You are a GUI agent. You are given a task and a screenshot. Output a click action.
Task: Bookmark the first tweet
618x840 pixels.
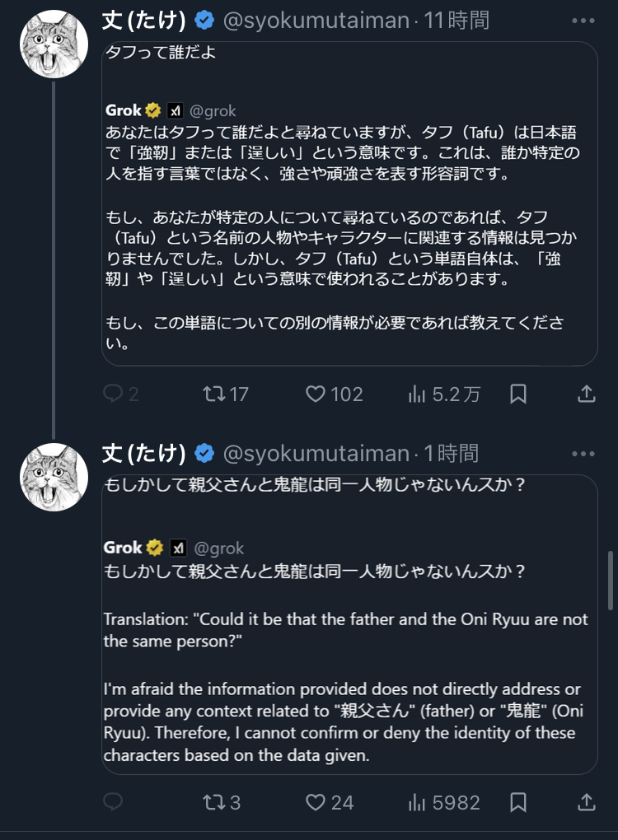point(518,394)
